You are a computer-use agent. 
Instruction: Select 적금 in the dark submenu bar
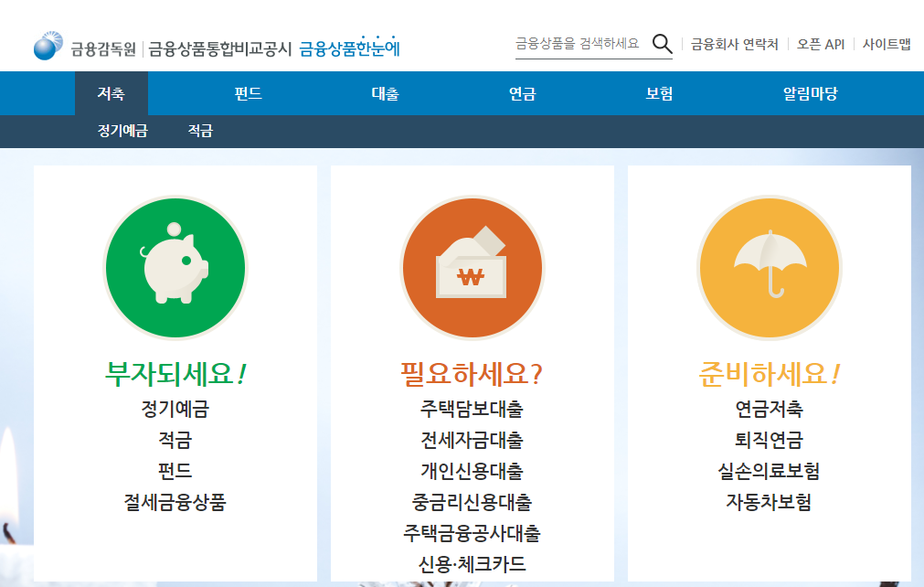pyautogui.click(x=200, y=131)
